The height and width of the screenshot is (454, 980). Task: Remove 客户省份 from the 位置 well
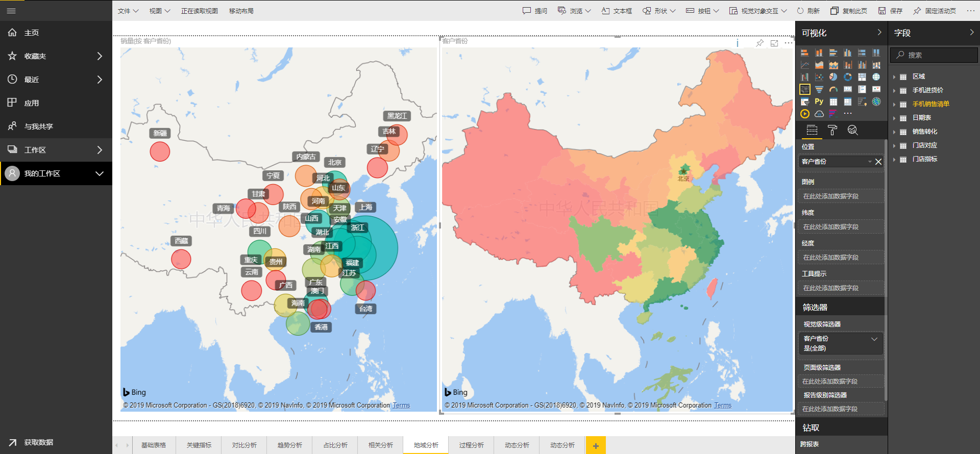pos(878,162)
